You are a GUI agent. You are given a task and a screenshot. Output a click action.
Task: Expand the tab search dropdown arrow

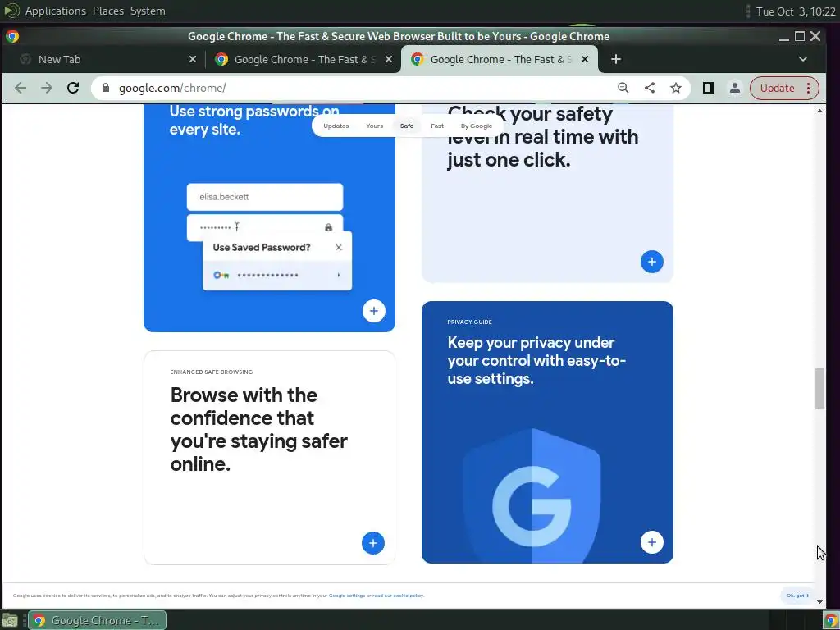802,59
